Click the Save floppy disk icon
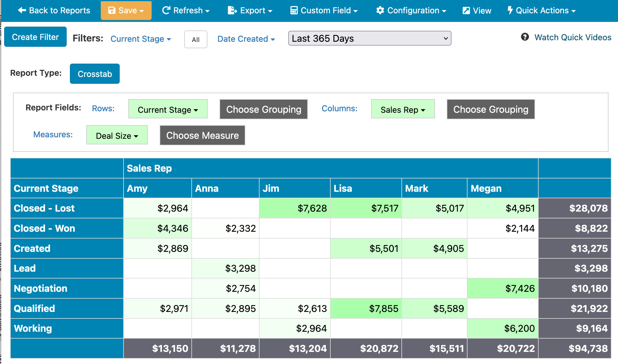This screenshot has height=364, width=618. (112, 10)
